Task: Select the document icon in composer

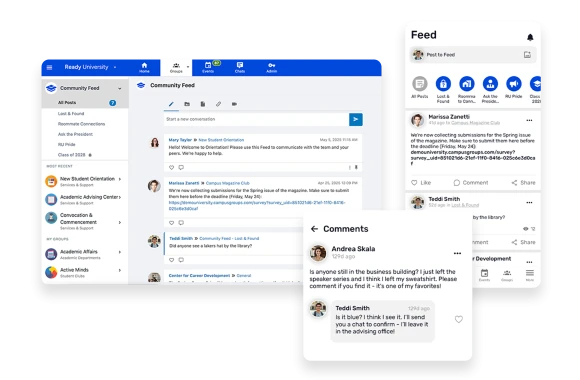Action: pyautogui.click(x=203, y=104)
